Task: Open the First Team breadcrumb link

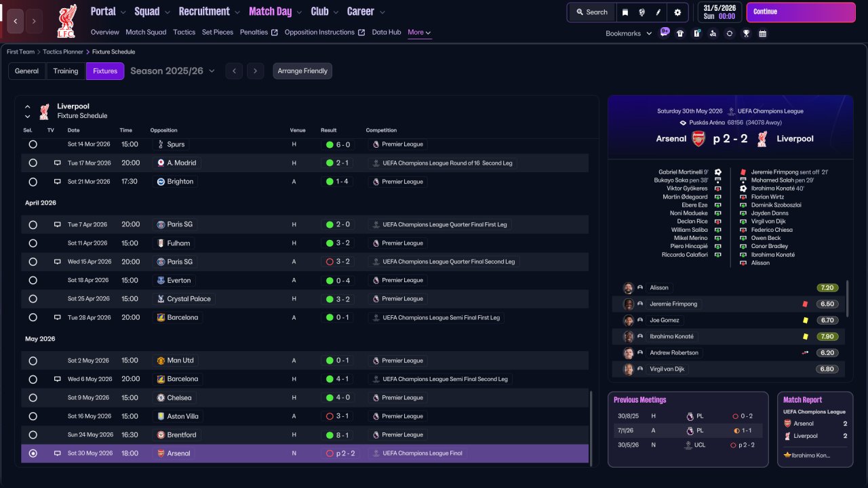Action: [20, 52]
